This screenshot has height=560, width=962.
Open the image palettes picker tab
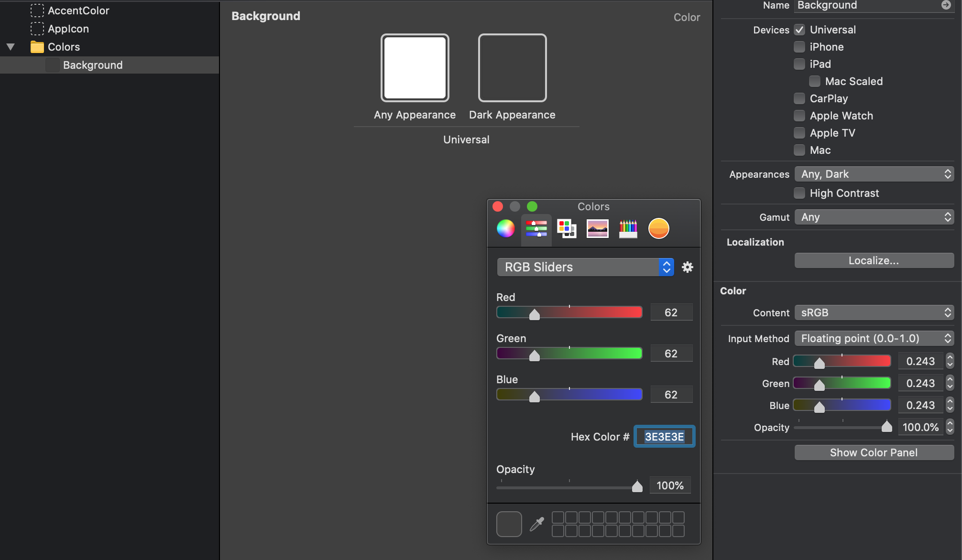pos(597,229)
